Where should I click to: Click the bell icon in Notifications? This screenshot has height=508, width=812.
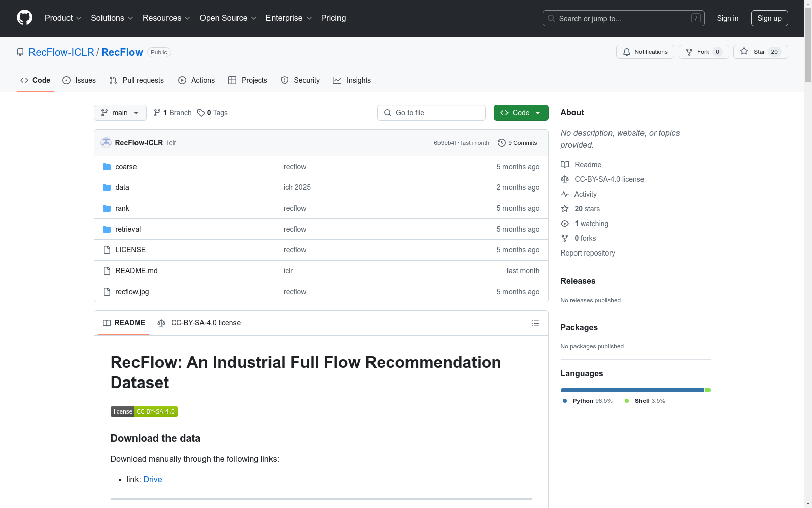pyautogui.click(x=627, y=52)
